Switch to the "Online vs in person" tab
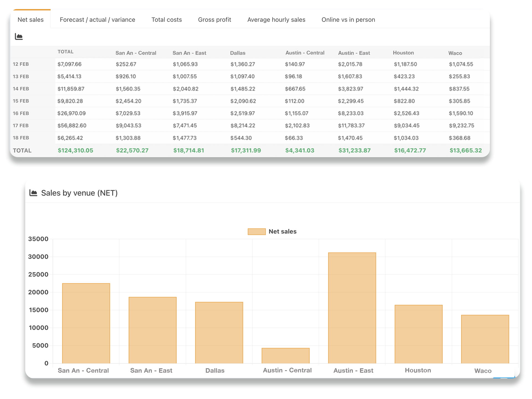532x399 pixels. (348, 19)
